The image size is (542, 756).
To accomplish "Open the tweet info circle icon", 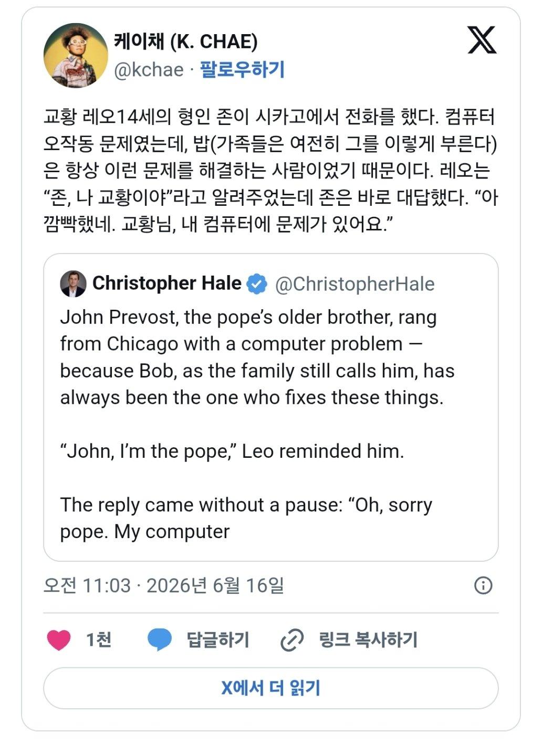I will pyautogui.click(x=483, y=585).
